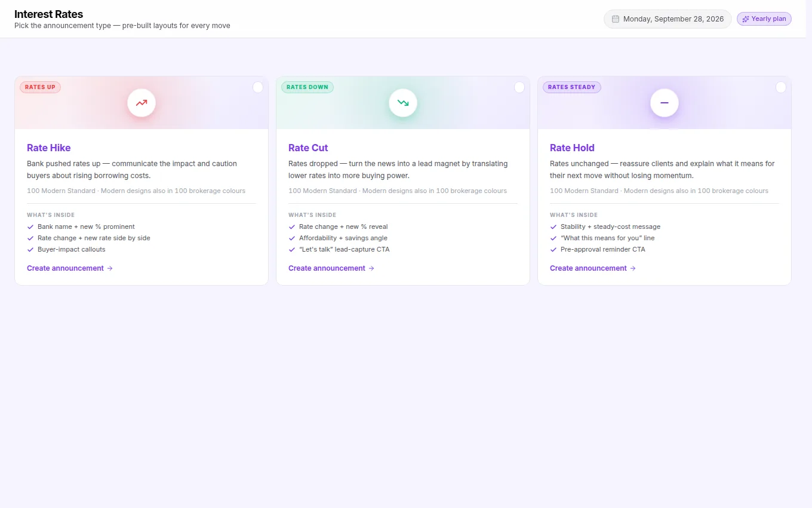Click the Rate Cut heading
Image resolution: width=812 pixels, height=508 pixels.
pyautogui.click(x=308, y=148)
